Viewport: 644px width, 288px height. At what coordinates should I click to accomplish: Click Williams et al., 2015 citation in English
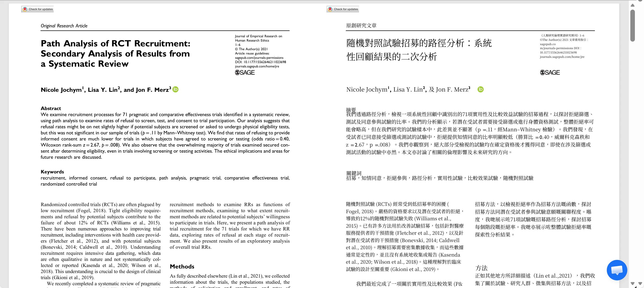(x=135, y=223)
